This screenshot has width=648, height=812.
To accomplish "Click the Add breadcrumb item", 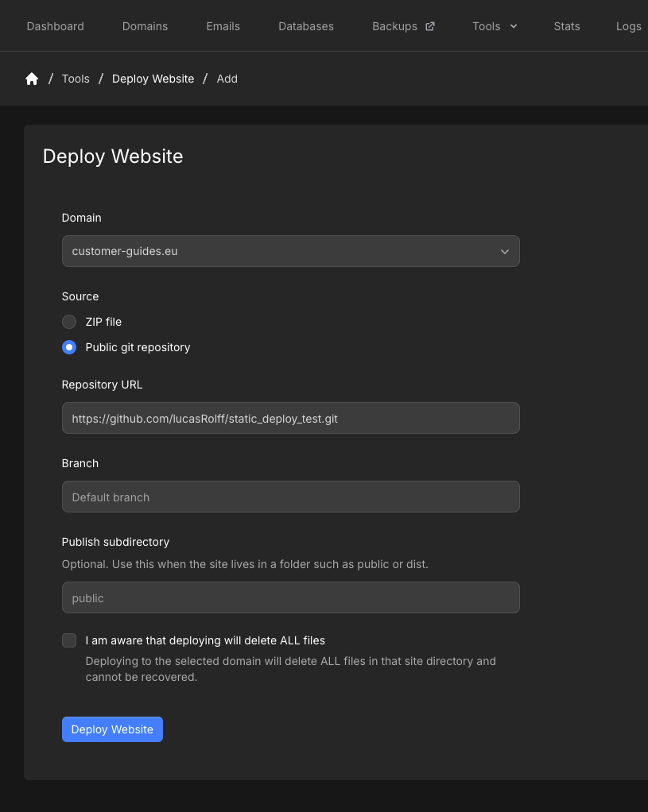I will (227, 79).
